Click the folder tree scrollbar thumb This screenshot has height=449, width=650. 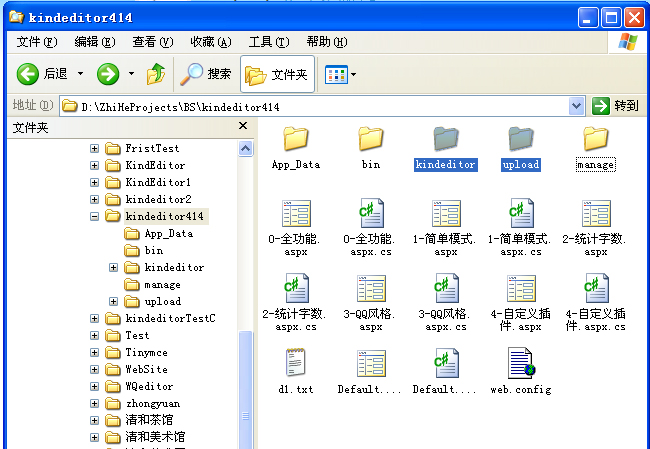pos(245,390)
